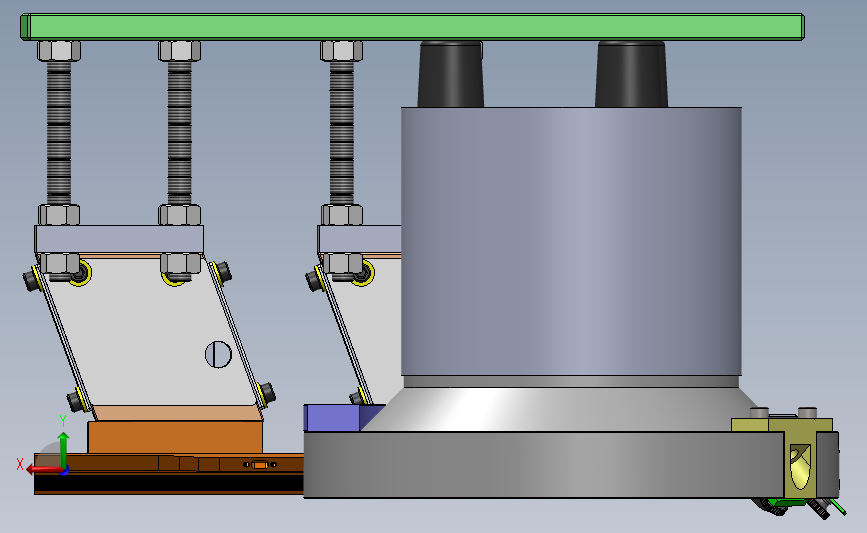Select the top hex nut on the third rod

pyautogui.click(x=341, y=51)
